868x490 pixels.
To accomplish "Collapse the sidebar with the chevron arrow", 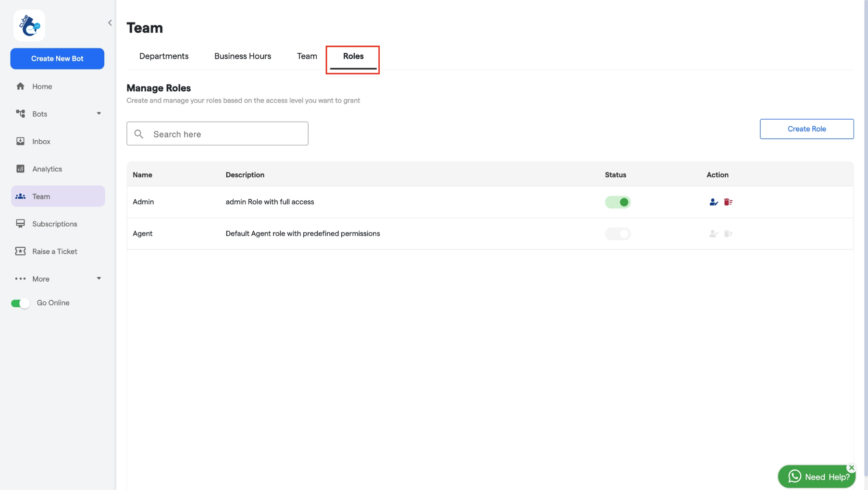I will (110, 23).
